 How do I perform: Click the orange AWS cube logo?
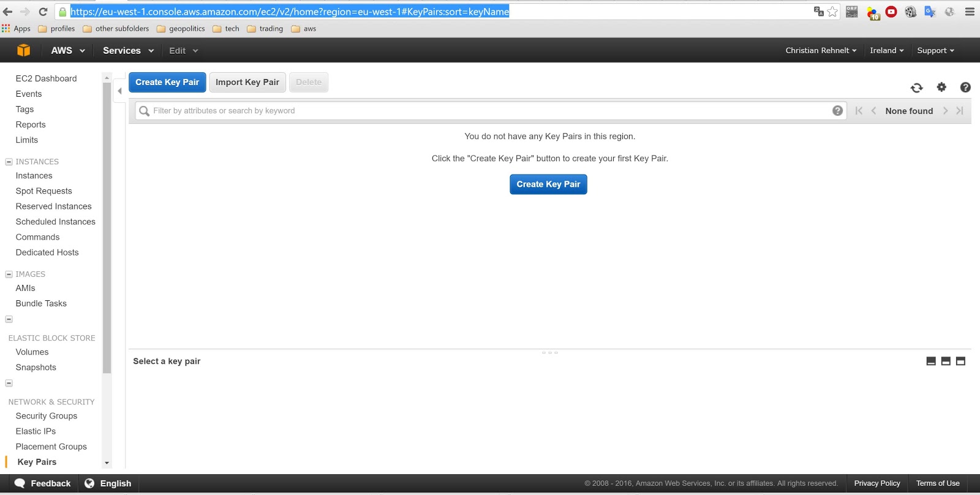coord(24,50)
